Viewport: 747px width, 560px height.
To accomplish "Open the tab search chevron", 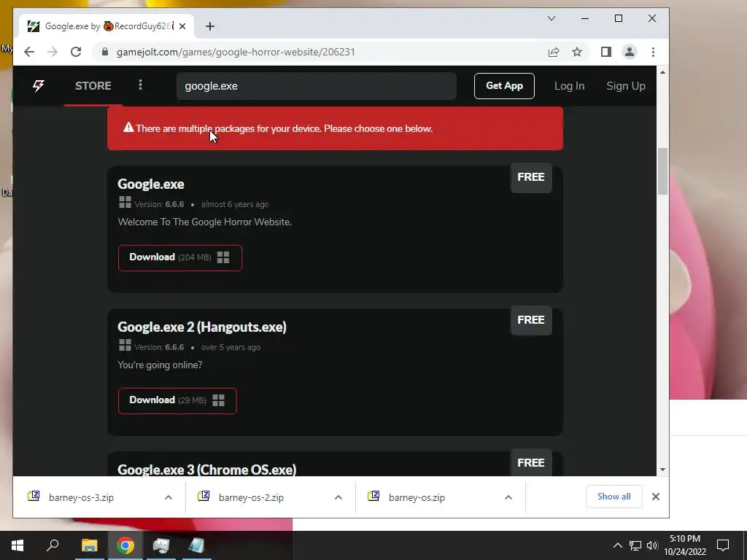I will point(551,18).
